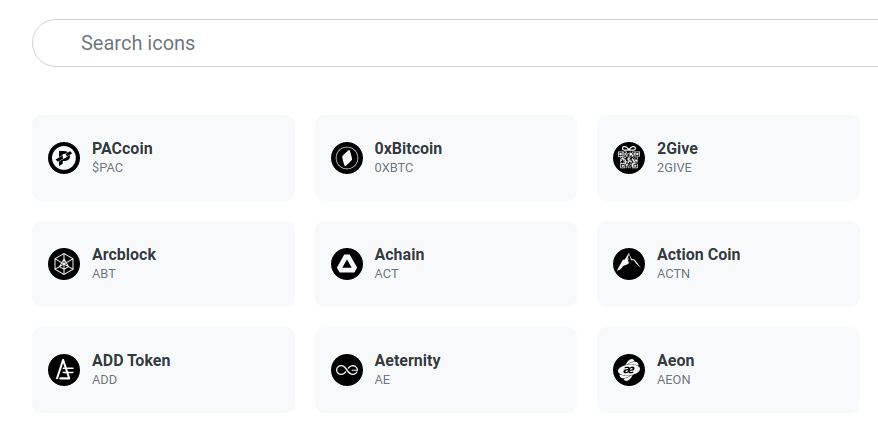
Task: Select the 0xBitcoin name label
Action: click(408, 148)
